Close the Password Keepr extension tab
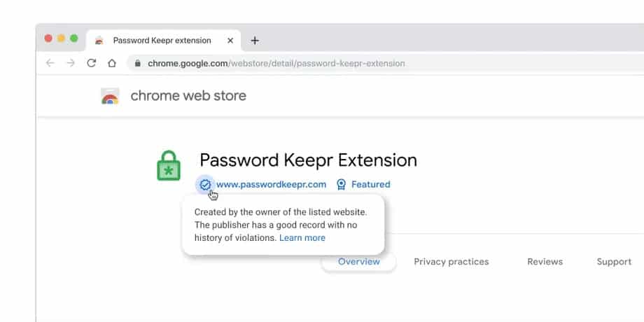The height and width of the screenshot is (322, 644). [230, 41]
